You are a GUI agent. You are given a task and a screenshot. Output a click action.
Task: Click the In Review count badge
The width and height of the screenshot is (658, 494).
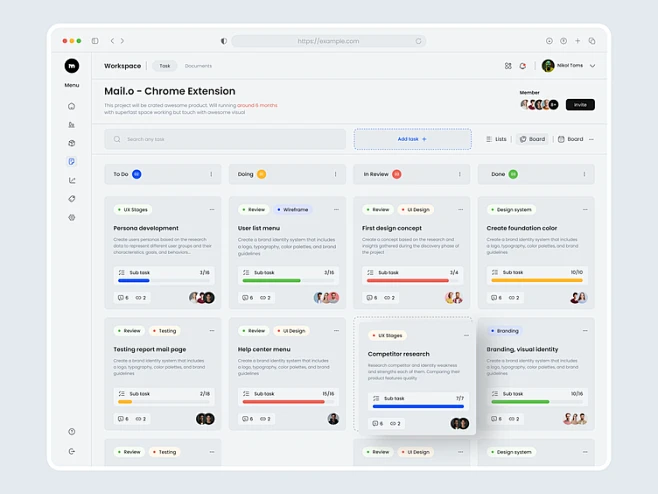click(x=397, y=174)
